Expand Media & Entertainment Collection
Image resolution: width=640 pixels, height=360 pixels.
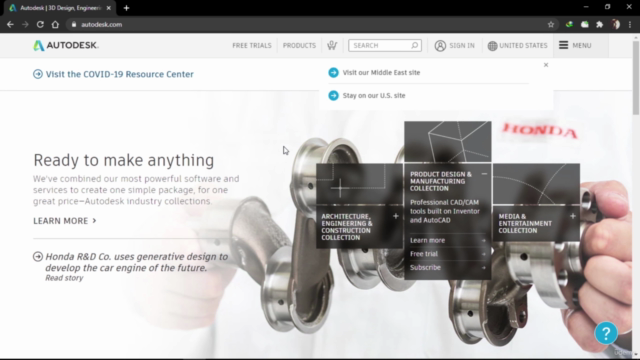(573, 216)
